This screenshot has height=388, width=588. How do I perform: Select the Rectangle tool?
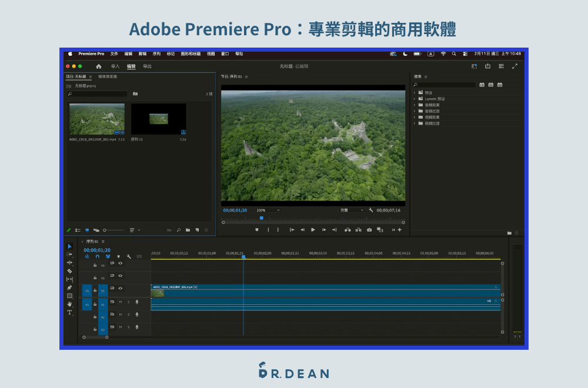(69, 296)
